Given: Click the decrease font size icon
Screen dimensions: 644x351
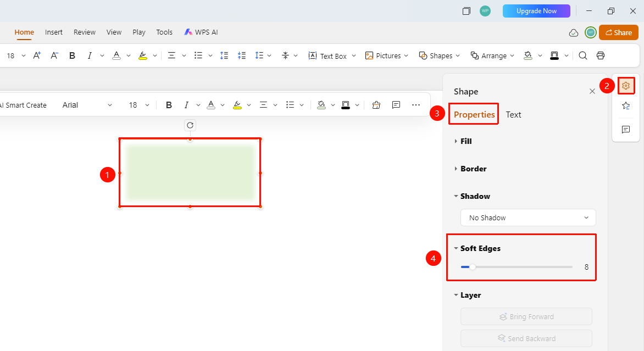Looking at the screenshot, I should click(54, 55).
